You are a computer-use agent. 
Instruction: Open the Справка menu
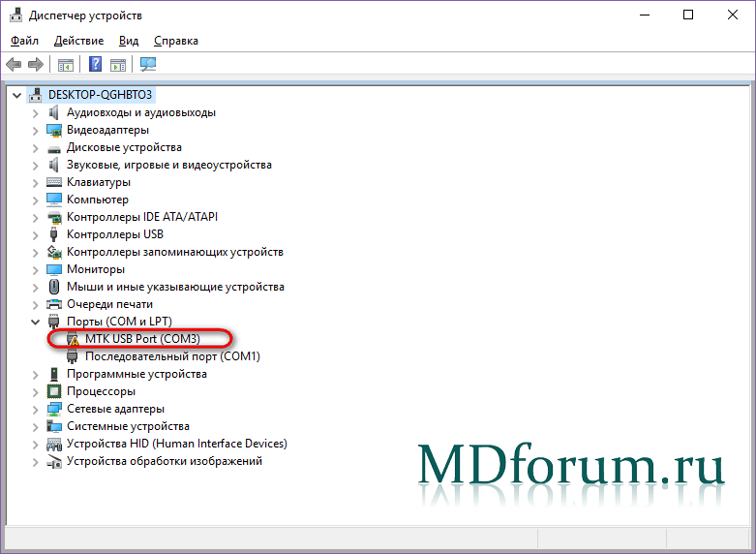pos(176,41)
